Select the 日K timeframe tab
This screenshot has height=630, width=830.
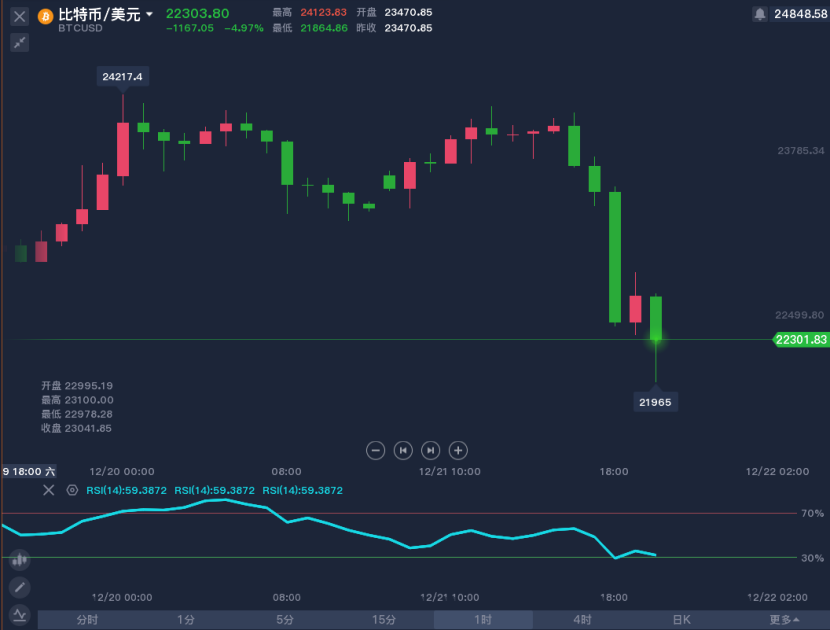(x=681, y=619)
